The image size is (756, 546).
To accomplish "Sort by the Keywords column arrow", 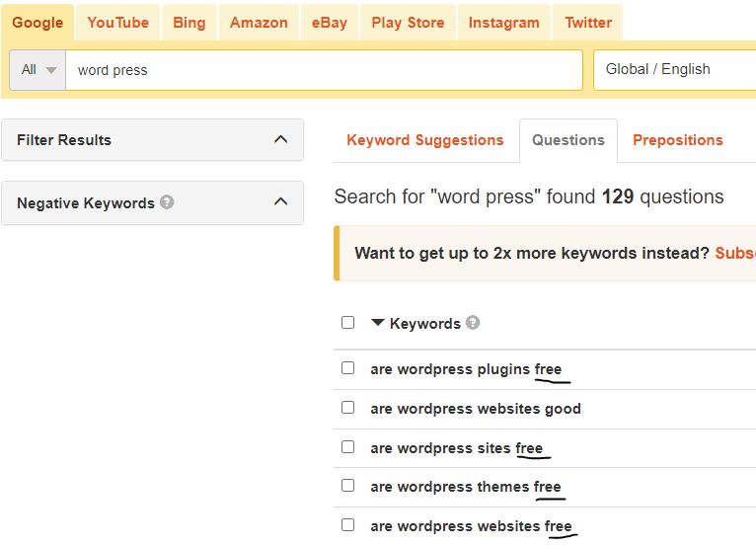I will click(378, 322).
